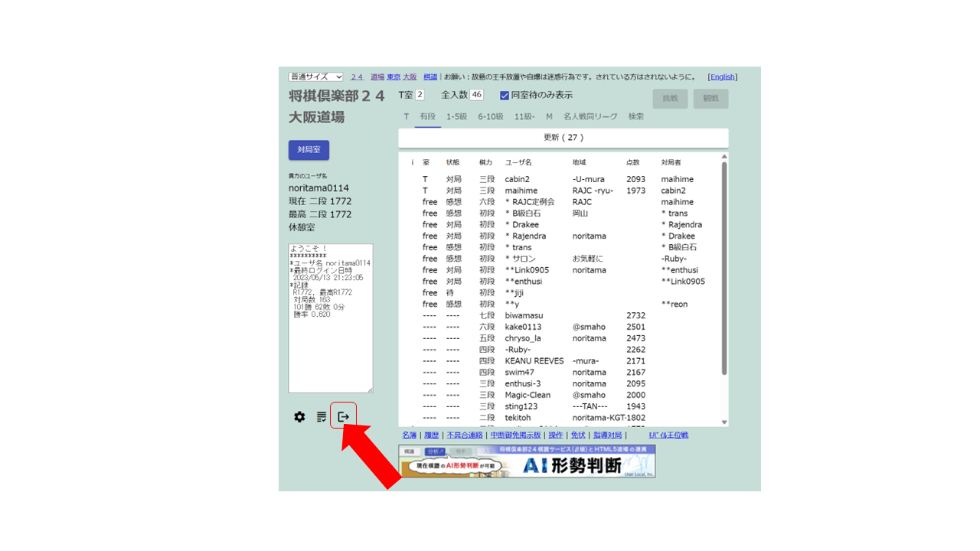The height and width of the screenshot is (551, 980).
Task: Switch language with the English link
Action: point(722,77)
